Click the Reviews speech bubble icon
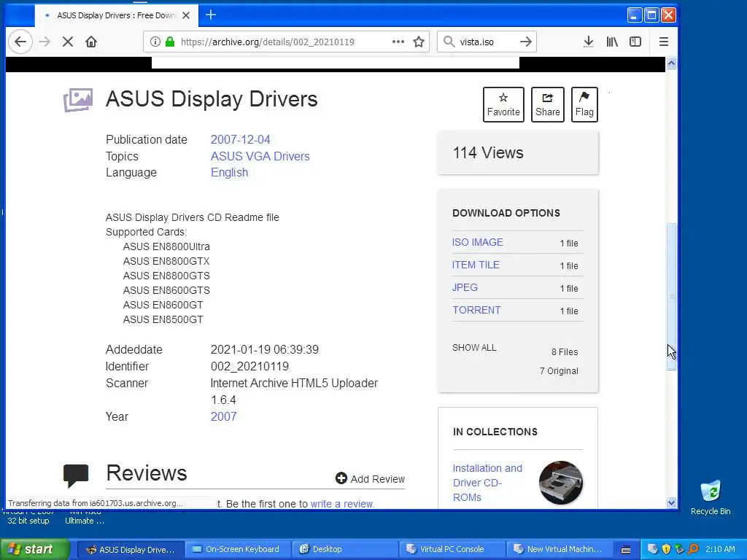The image size is (747, 560). point(76,475)
